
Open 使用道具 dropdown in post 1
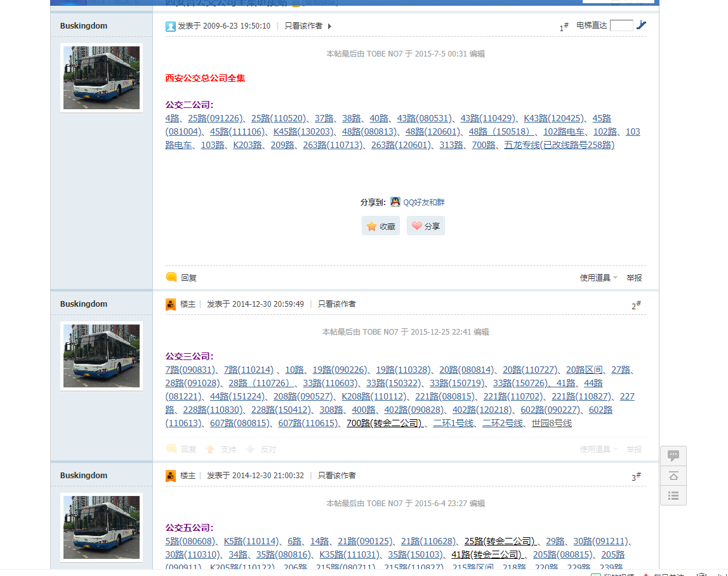(599, 278)
